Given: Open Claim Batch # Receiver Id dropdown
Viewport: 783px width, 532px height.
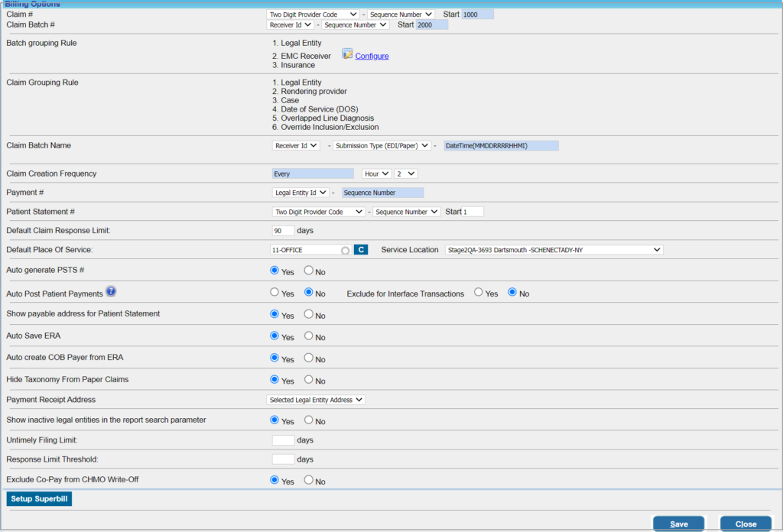Looking at the screenshot, I should [290, 24].
